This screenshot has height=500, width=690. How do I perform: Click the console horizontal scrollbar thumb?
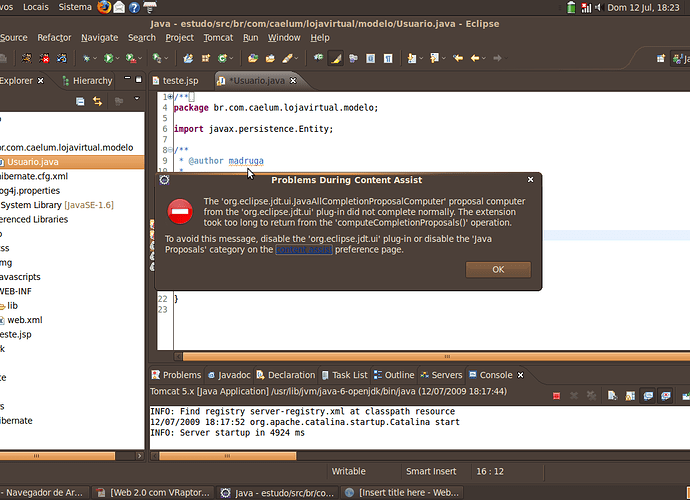tap(228, 456)
